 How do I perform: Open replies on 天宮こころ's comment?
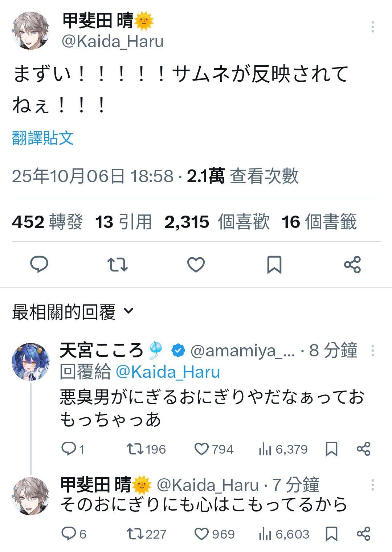[x=69, y=449]
